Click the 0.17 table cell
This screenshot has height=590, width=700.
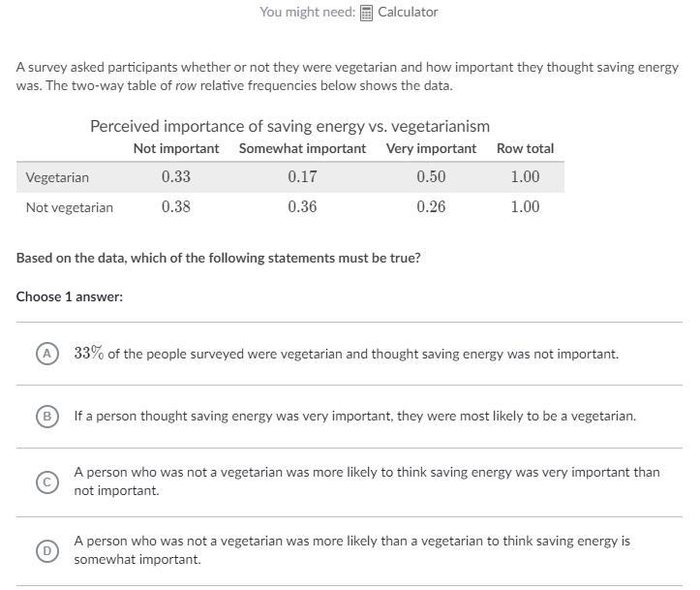(302, 177)
